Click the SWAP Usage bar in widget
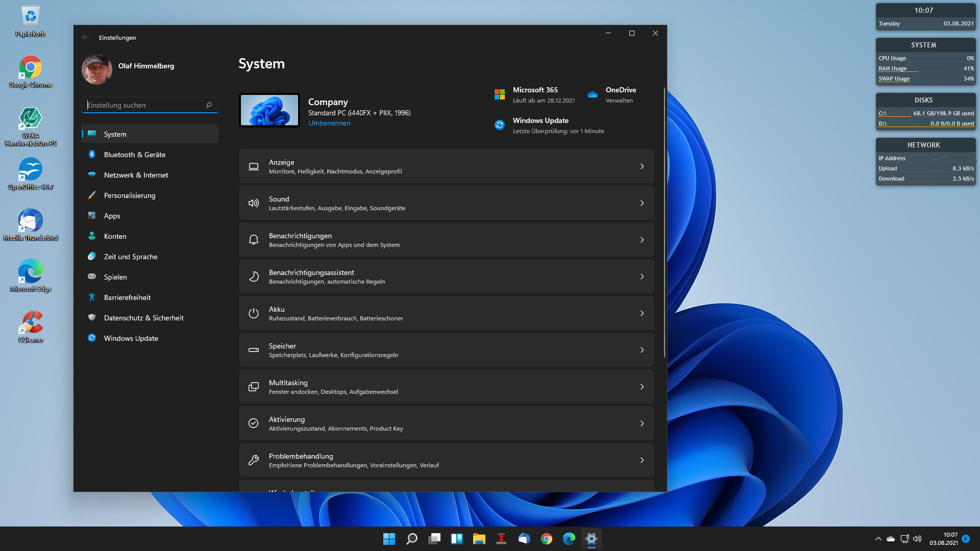Viewport: 980px width, 551px height. (x=926, y=79)
